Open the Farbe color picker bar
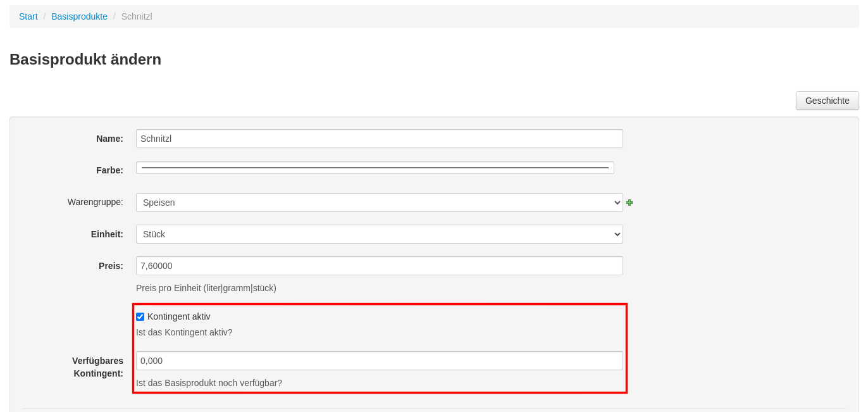The image size is (868, 412). point(375,168)
